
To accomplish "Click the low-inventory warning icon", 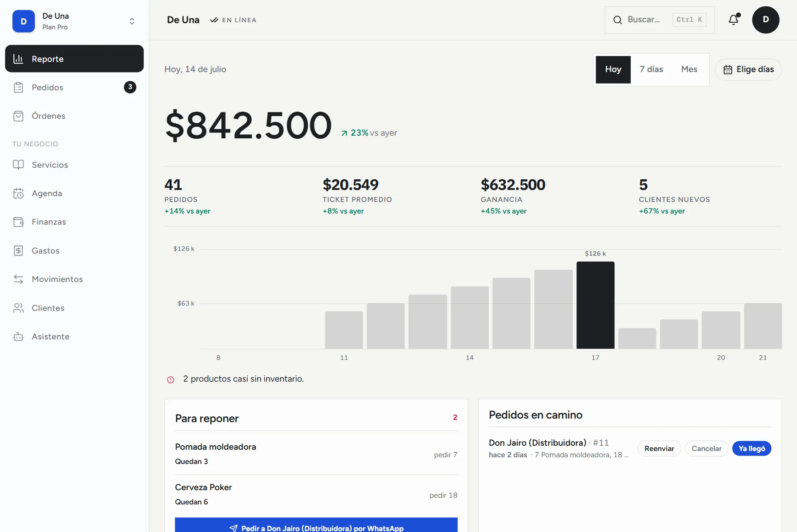I will (x=170, y=379).
